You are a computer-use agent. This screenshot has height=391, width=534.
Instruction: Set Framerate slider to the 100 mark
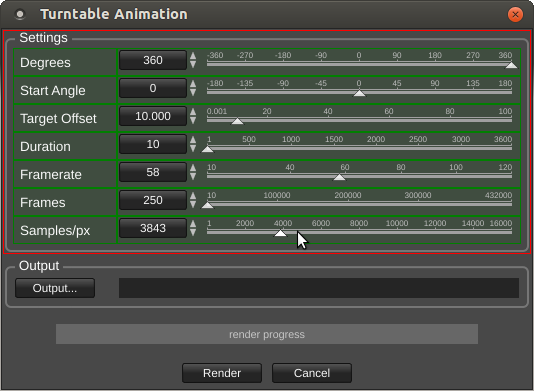(456, 176)
